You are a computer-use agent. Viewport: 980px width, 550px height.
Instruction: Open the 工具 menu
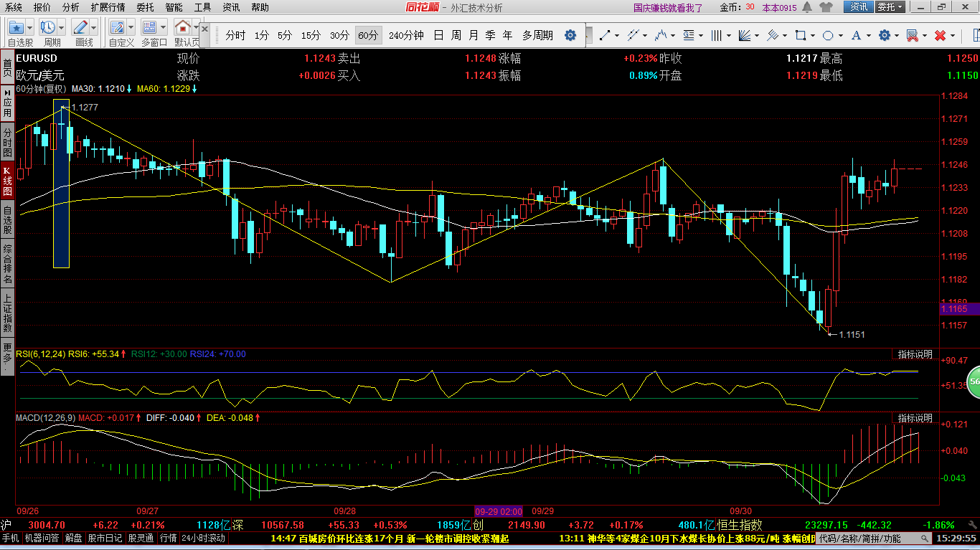tap(202, 7)
